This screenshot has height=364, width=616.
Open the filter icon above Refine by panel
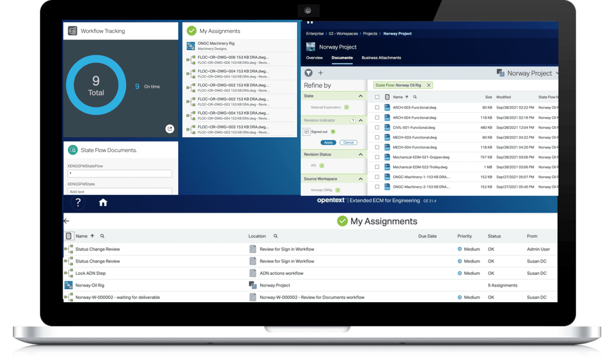click(308, 73)
